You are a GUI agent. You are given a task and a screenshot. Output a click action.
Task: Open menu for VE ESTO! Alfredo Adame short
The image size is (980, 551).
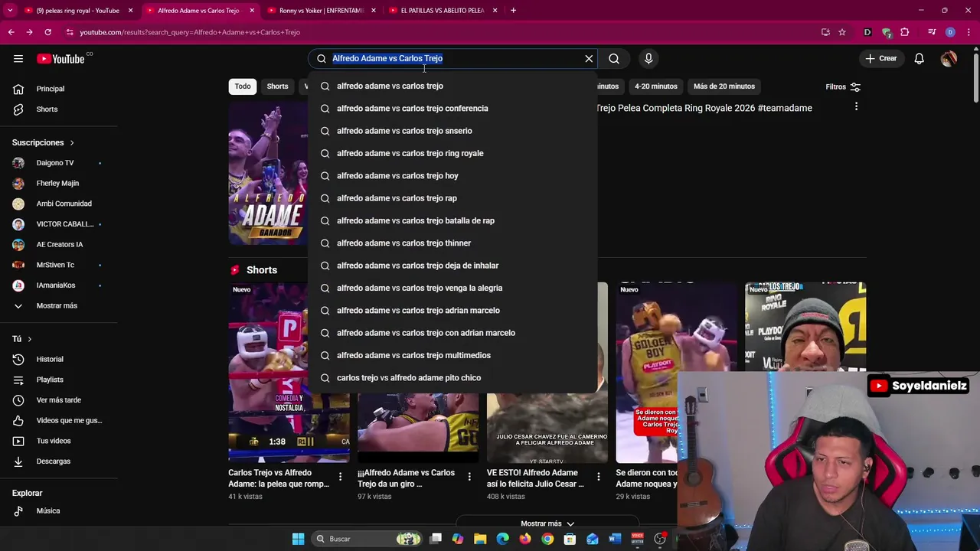(599, 477)
